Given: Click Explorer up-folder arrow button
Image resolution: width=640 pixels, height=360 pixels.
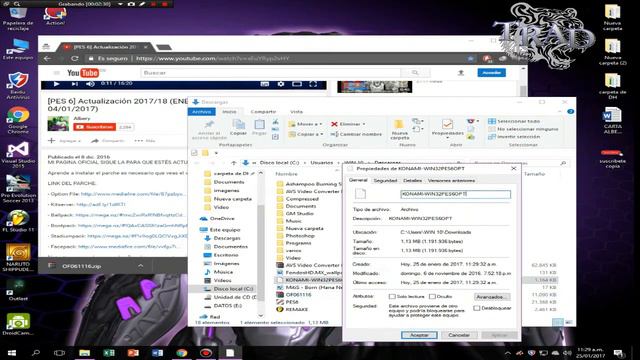Looking at the screenshot, I should click(x=233, y=163).
